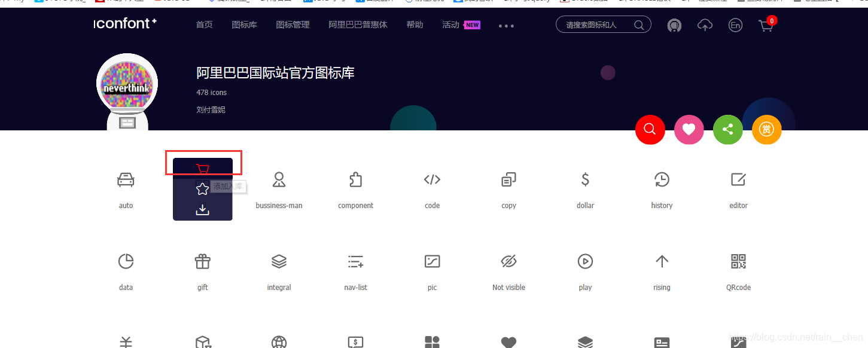This screenshot has width=868, height=348.
Task: Select the history clock icon
Action: click(662, 179)
